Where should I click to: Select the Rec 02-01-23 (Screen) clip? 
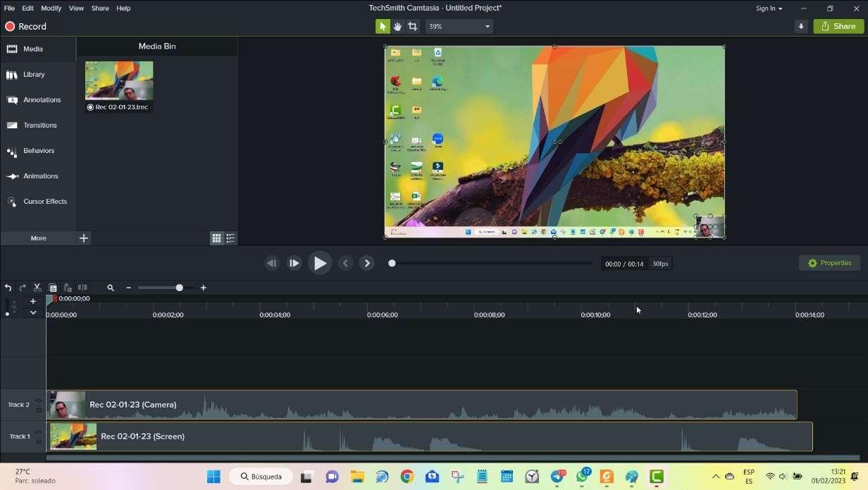pyautogui.click(x=429, y=436)
